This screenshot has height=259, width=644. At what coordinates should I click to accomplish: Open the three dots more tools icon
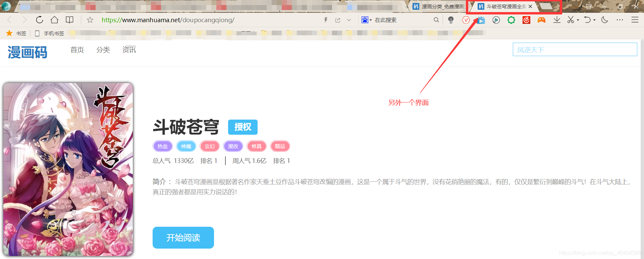(x=620, y=20)
